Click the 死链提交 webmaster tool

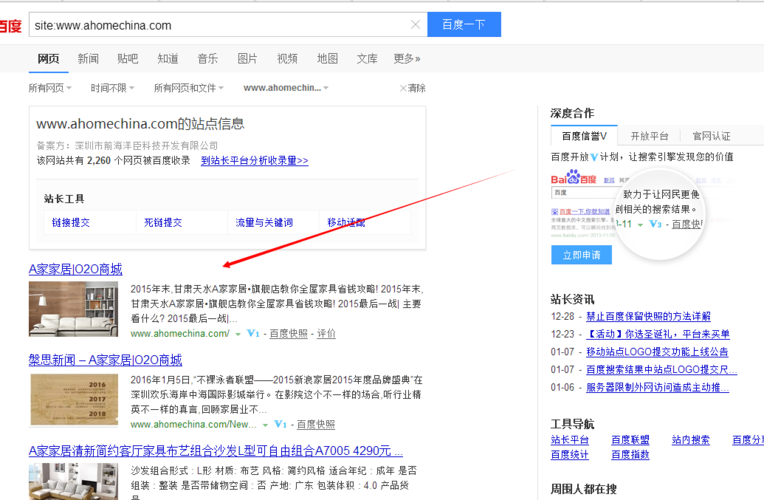[x=163, y=223]
